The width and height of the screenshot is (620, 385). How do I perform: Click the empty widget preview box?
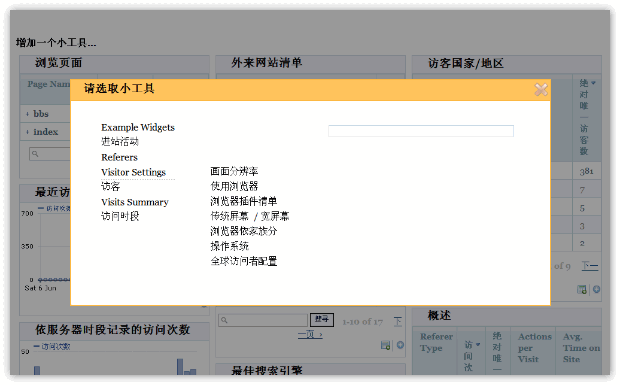pos(421,131)
